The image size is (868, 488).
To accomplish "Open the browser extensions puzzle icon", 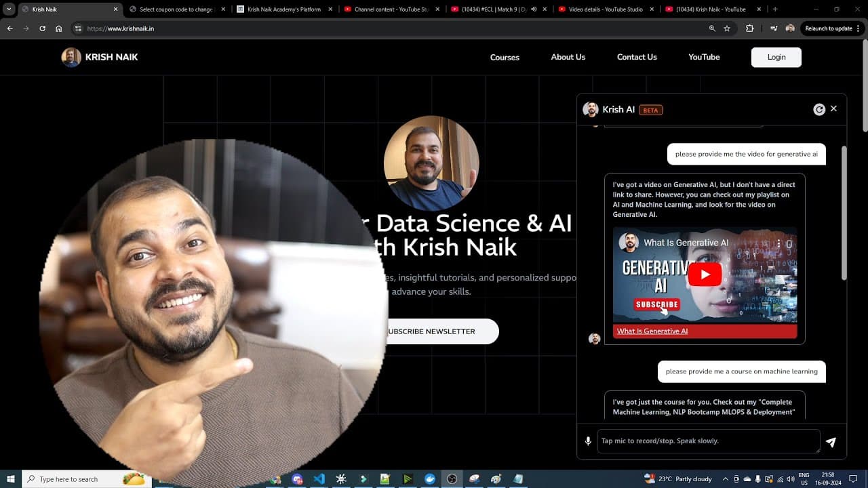I will pos(749,28).
